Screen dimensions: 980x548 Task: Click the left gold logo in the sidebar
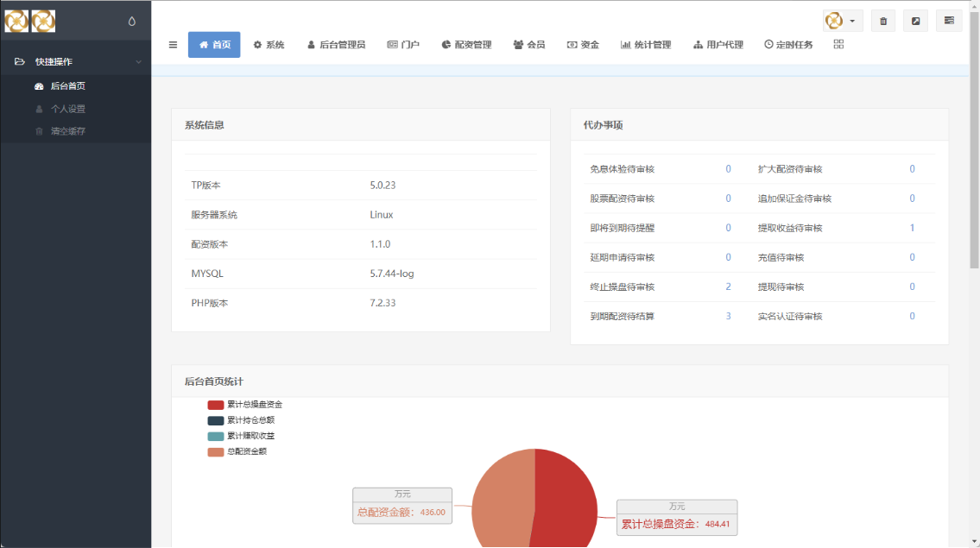(x=17, y=22)
